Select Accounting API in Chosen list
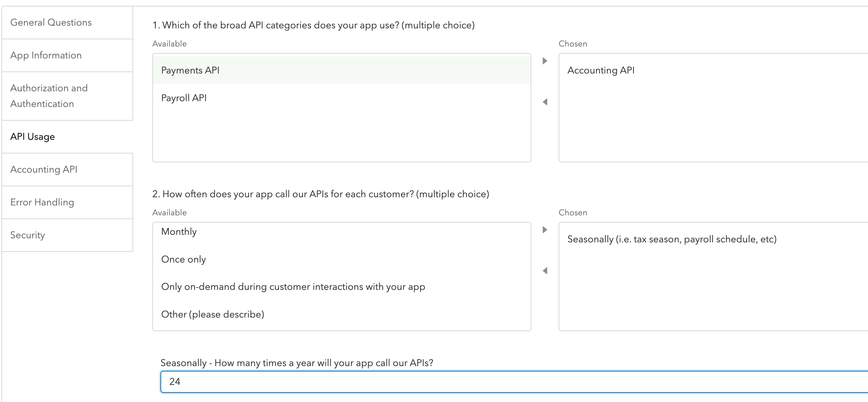This screenshot has height=402, width=868. (601, 70)
